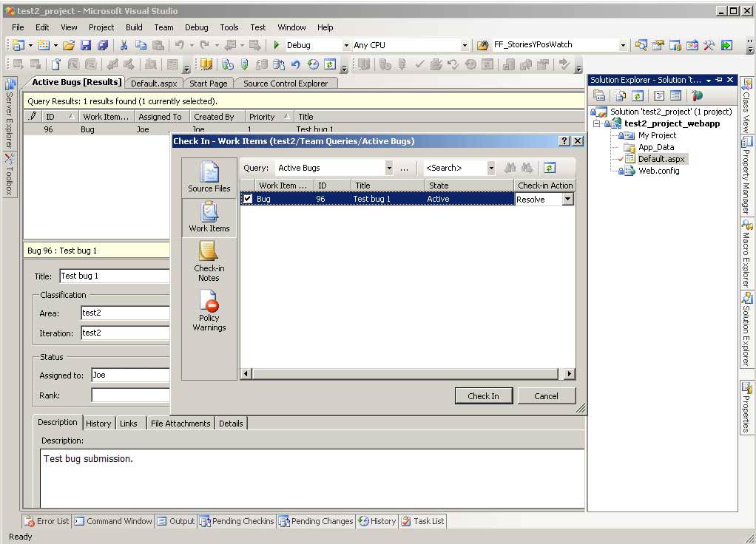Click the Description text box
The width and height of the screenshot is (756, 544).
pos(312,478)
